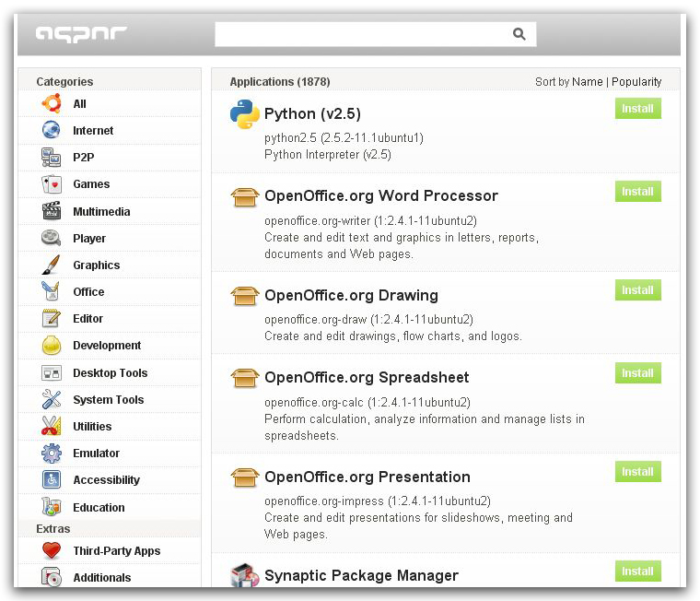Install OpenOffice.org Word Processor
The image size is (700, 601).
(638, 192)
